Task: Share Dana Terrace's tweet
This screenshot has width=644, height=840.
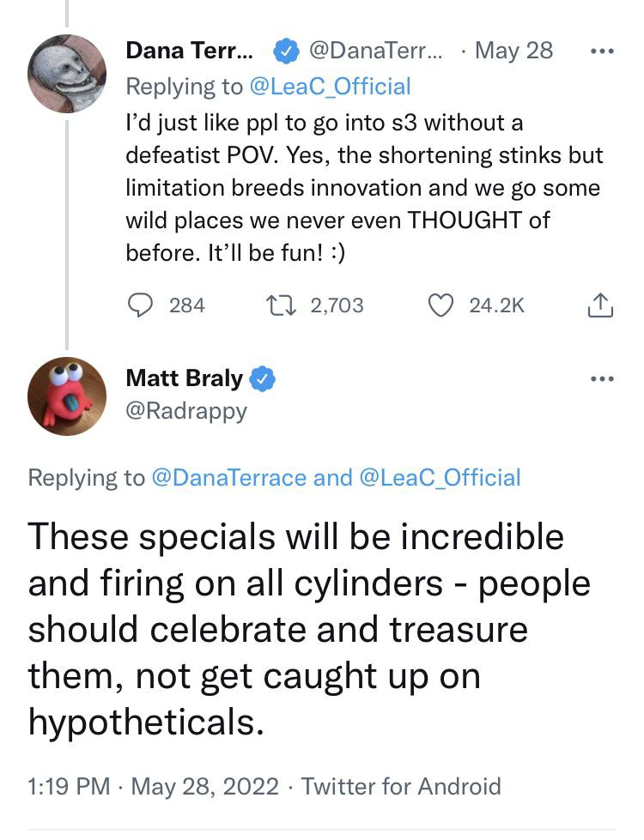Action: click(601, 305)
